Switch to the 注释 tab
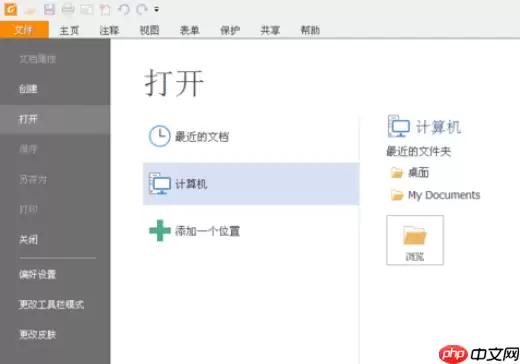Image resolution: width=520 pixels, height=364 pixels. point(109,30)
